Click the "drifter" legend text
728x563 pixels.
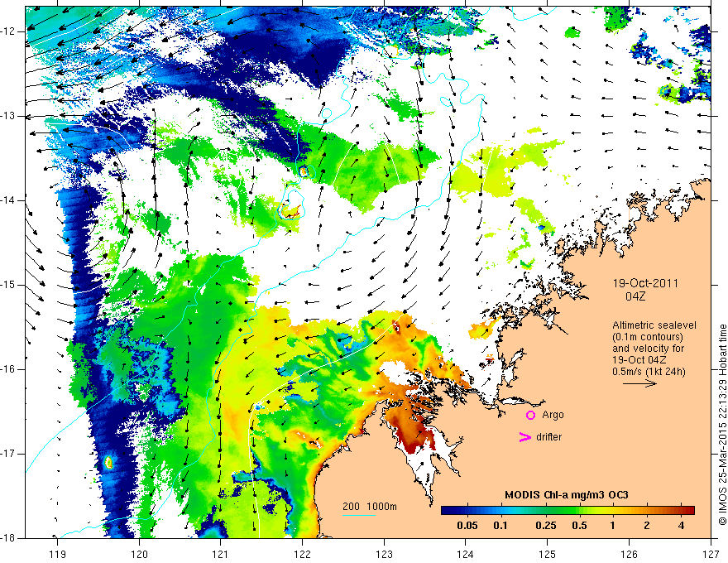pos(548,436)
